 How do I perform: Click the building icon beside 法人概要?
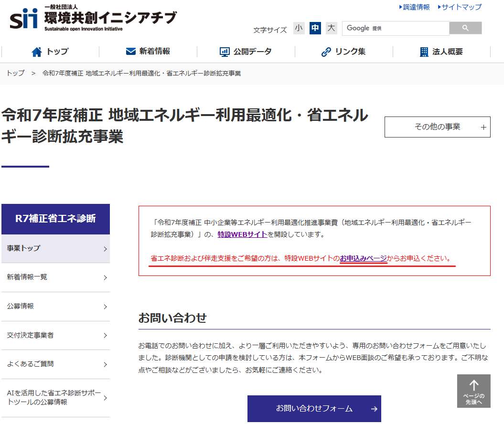pyautogui.click(x=424, y=52)
